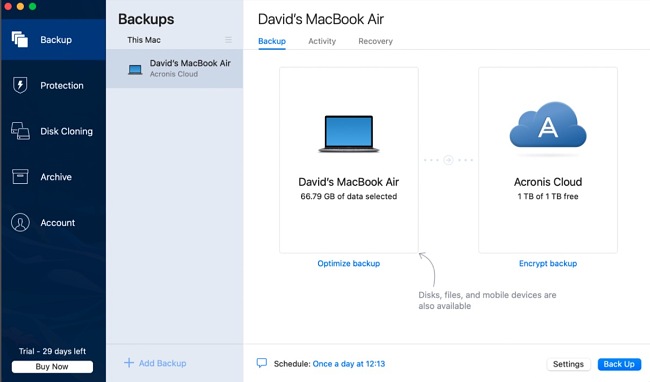Image resolution: width=650 pixels, height=382 pixels.
Task: Click the Encrypt backup link
Action: coord(548,264)
